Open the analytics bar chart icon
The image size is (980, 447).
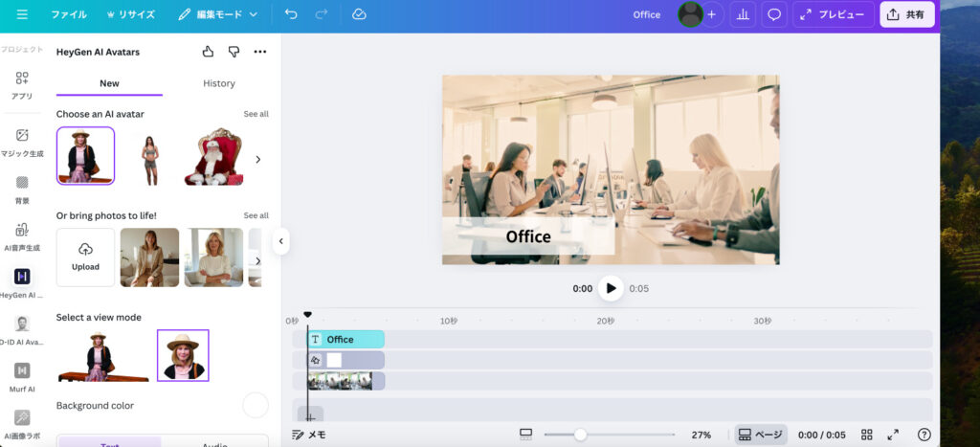(742, 14)
